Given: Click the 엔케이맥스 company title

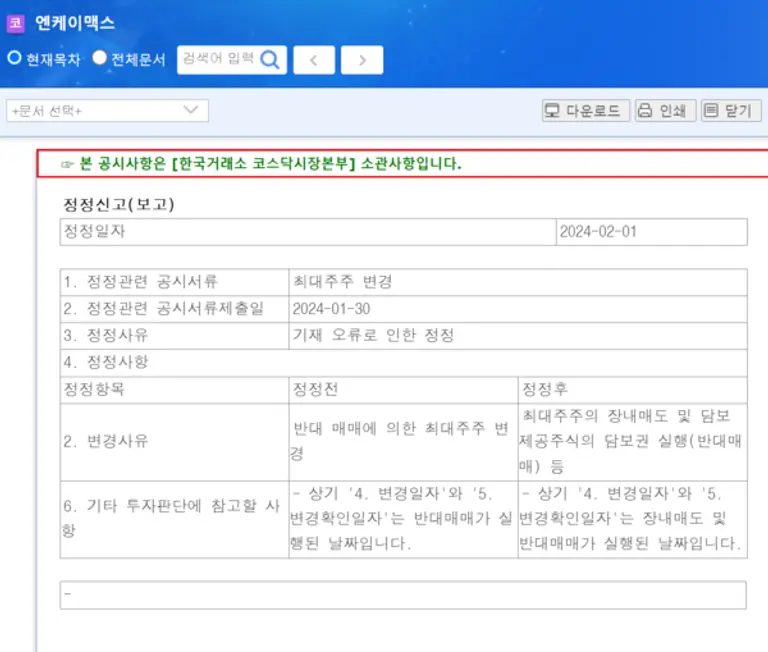Looking at the screenshot, I should pyautogui.click(x=75, y=22).
